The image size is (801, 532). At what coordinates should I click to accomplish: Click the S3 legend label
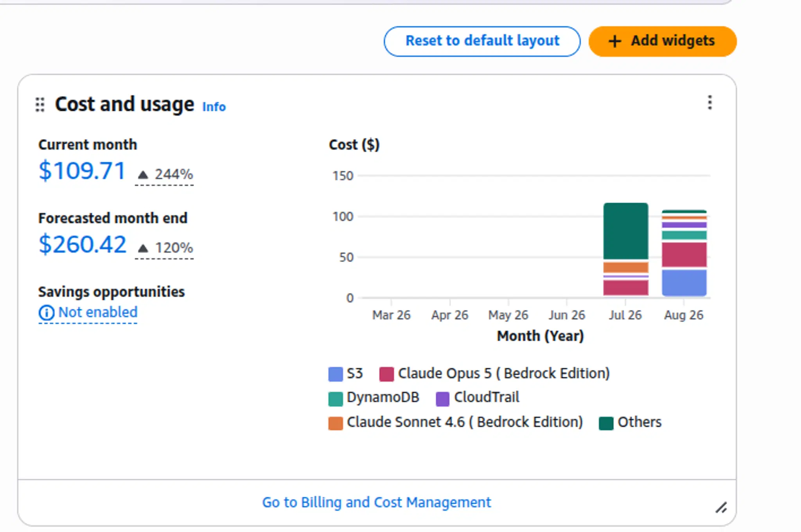[x=355, y=373]
